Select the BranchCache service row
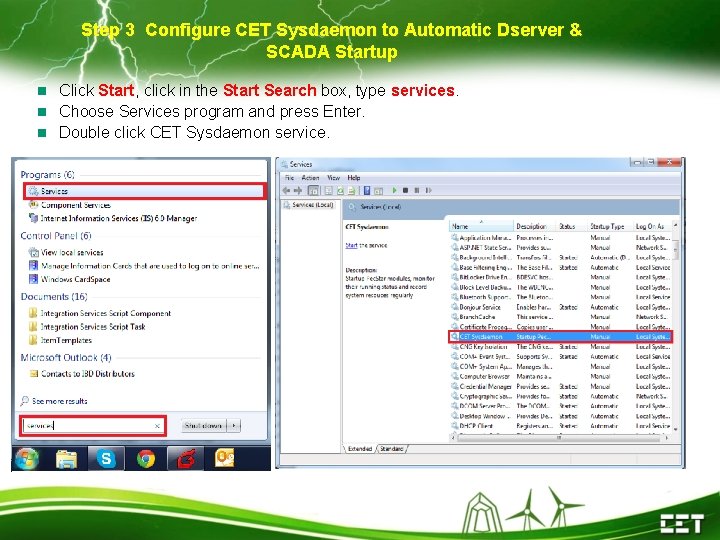 coord(561,317)
